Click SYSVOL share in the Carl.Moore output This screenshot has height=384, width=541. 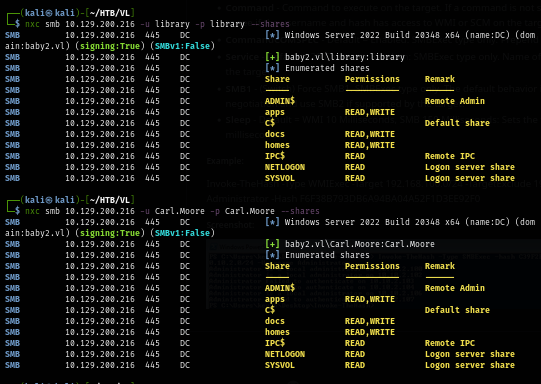280,365
